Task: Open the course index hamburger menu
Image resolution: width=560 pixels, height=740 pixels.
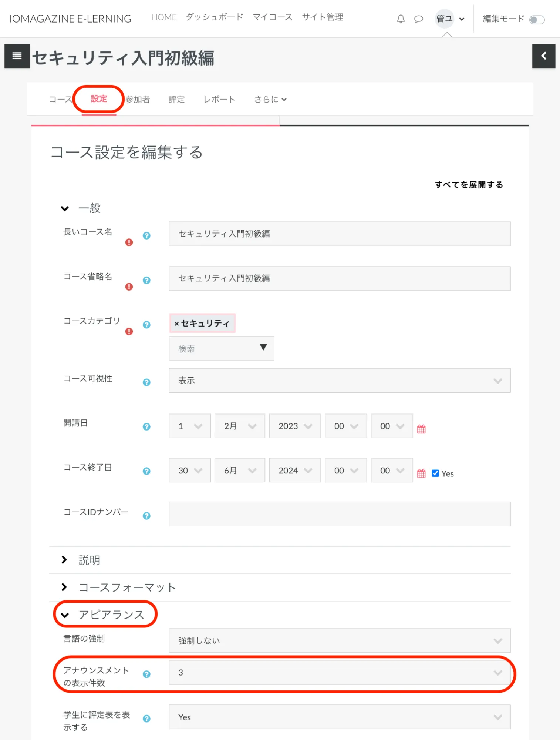Action: (17, 56)
